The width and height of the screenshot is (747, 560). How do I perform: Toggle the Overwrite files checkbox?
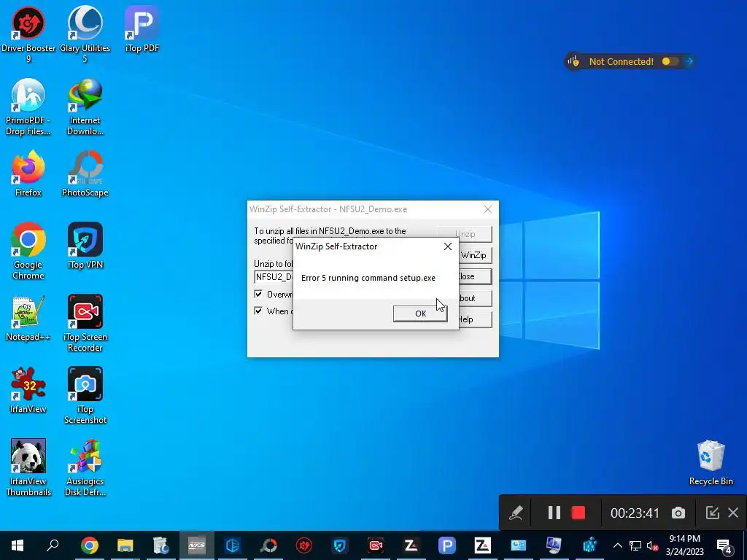point(258,294)
